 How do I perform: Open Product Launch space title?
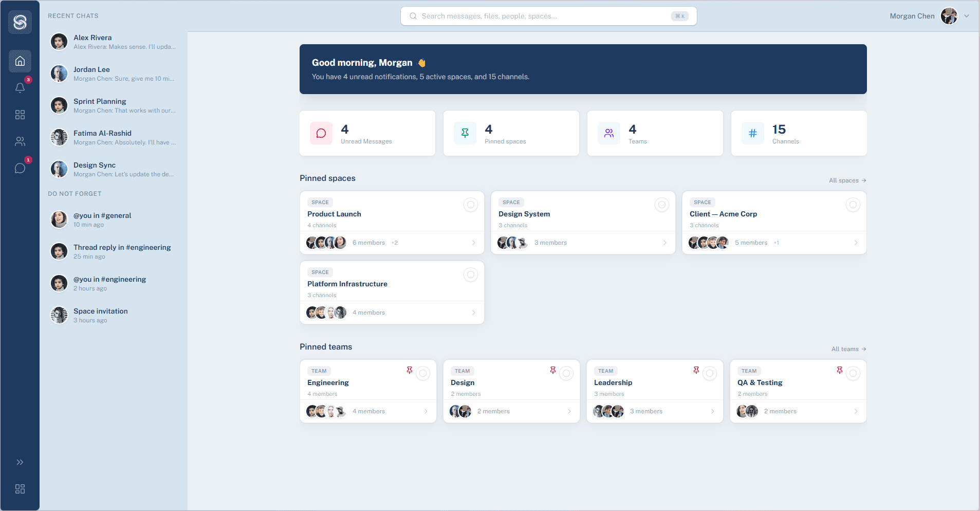[334, 214]
